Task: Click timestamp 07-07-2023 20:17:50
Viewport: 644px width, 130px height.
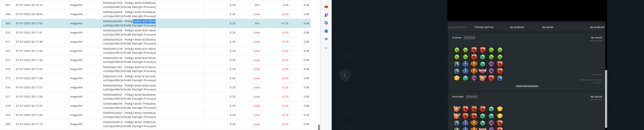Action: tap(29, 23)
